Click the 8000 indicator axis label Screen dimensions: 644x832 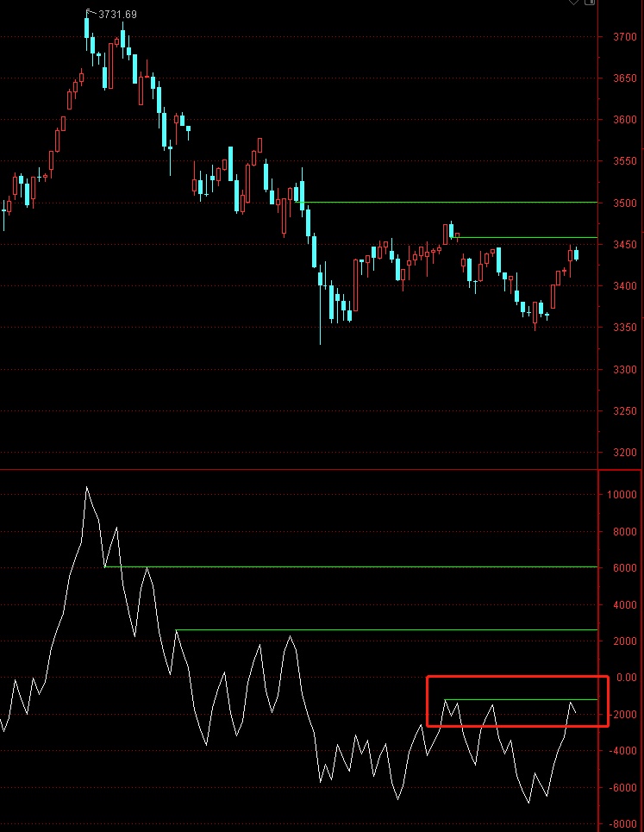click(624, 532)
